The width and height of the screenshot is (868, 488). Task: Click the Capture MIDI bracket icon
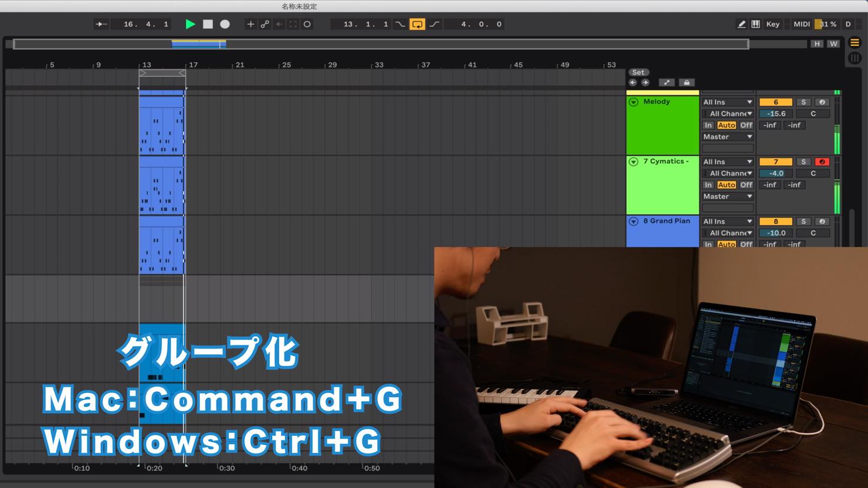pyautogui.click(x=293, y=24)
